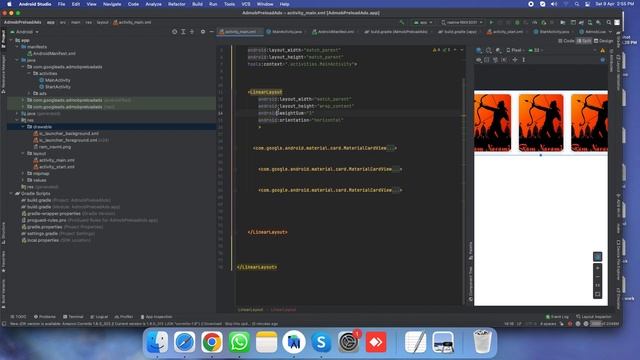Screen dimensions: 640x360
Task: Click orientation for preview icon
Action: [x=489, y=50]
